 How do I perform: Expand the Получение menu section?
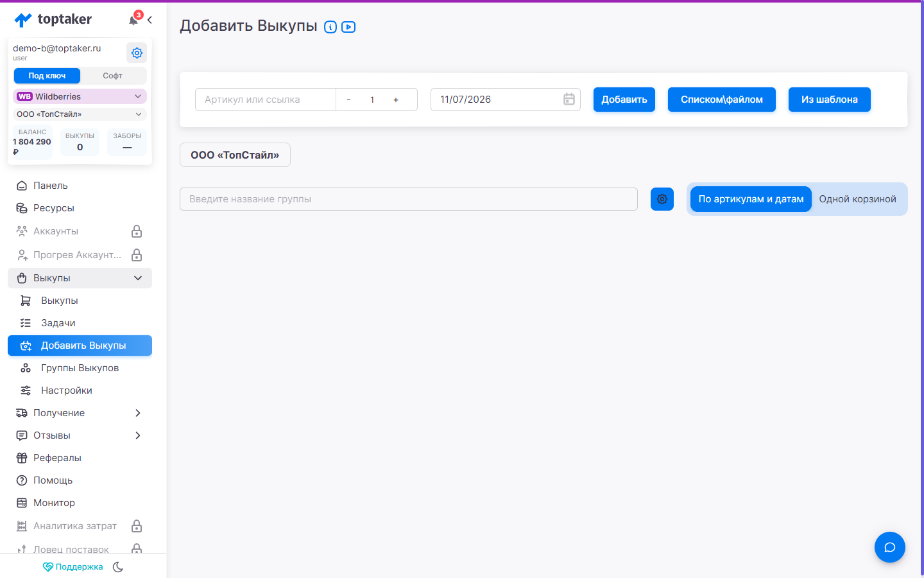coord(80,413)
